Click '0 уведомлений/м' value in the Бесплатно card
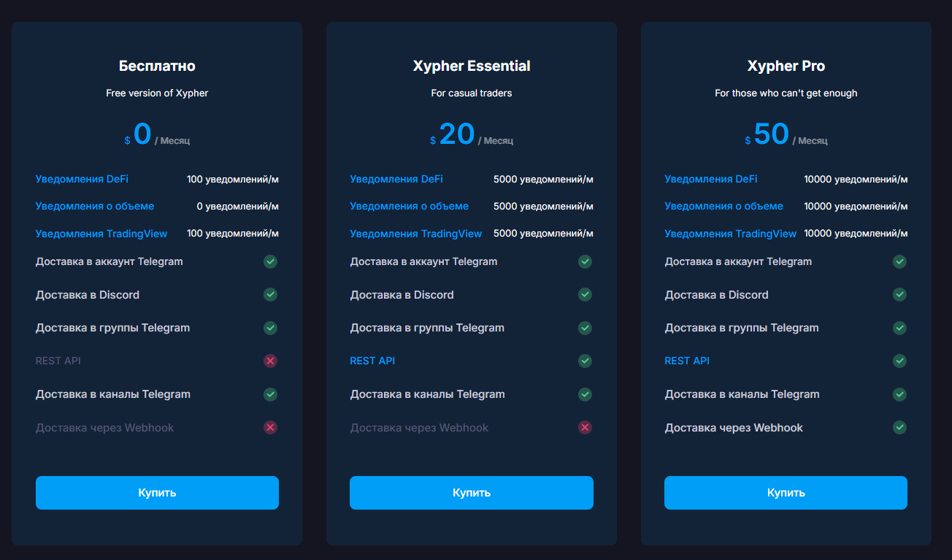Screen dimensions: 952x560 (x=238, y=207)
